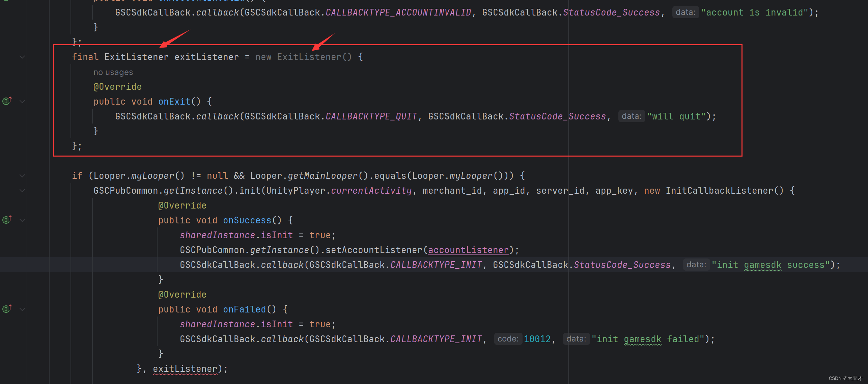This screenshot has width=868, height=384.
Task: Click the "account is invalid" string
Action: tap(755, 12)
